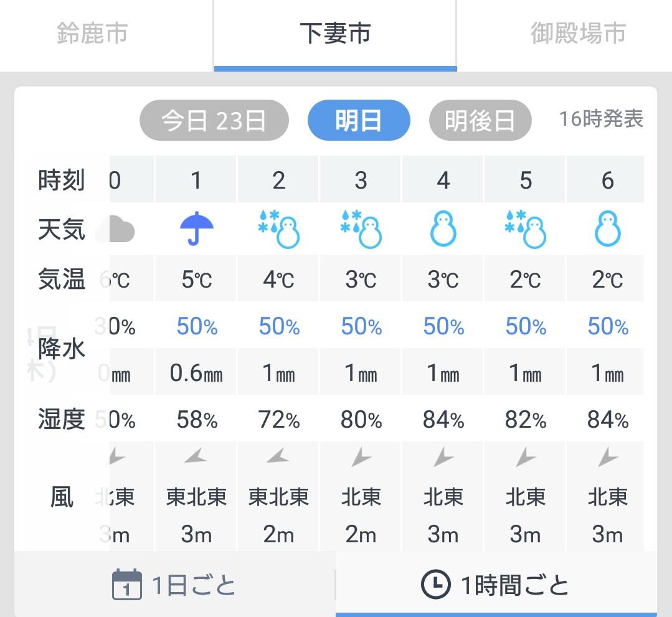Select the 明日 forecast pill
This screenshot has width=672, height=617.
tap(359, 120)
